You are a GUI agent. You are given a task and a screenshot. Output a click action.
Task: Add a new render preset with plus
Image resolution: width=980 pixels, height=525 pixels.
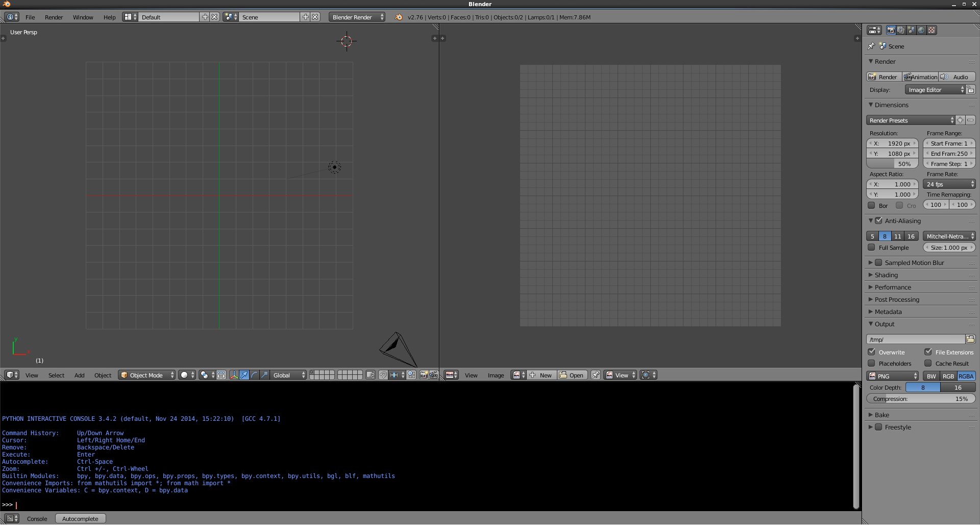click(x=960, y=121)
